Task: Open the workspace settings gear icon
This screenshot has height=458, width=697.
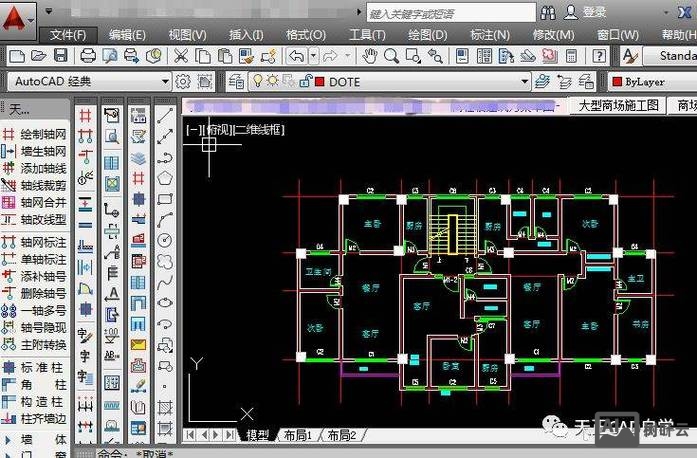Action: tap(183, 82)
